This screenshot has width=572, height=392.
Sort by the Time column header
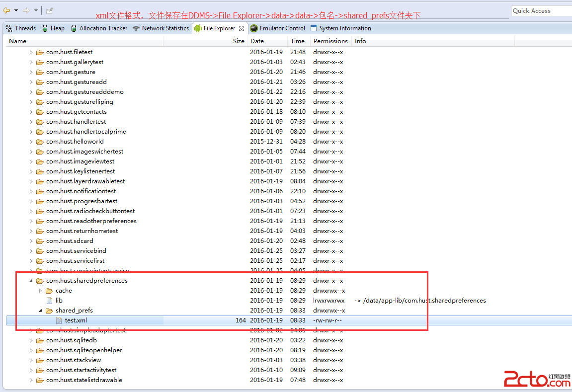click(x=298, y=41)
